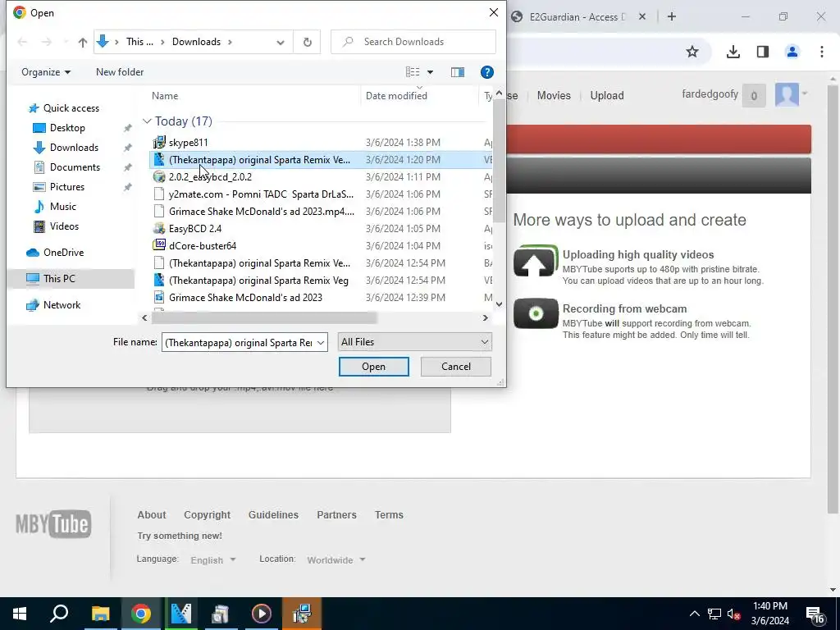
Task: Open the File name combo box dropdown
Action: click(x=321, y=342)
